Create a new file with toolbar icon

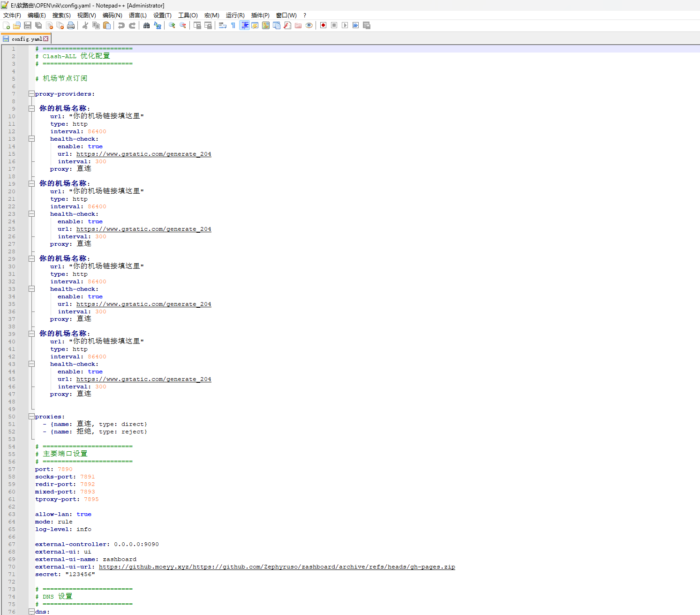6,25
